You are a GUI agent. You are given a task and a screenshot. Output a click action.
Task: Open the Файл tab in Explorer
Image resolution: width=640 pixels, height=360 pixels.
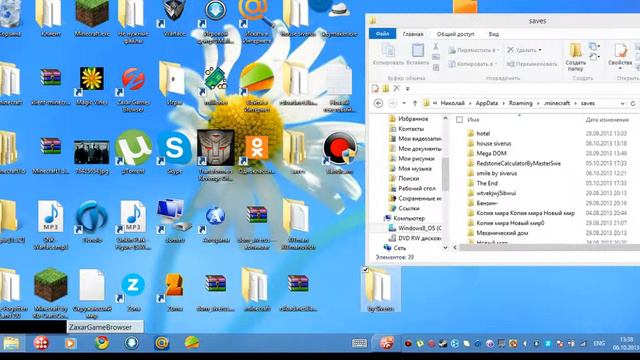coord(382,34)
